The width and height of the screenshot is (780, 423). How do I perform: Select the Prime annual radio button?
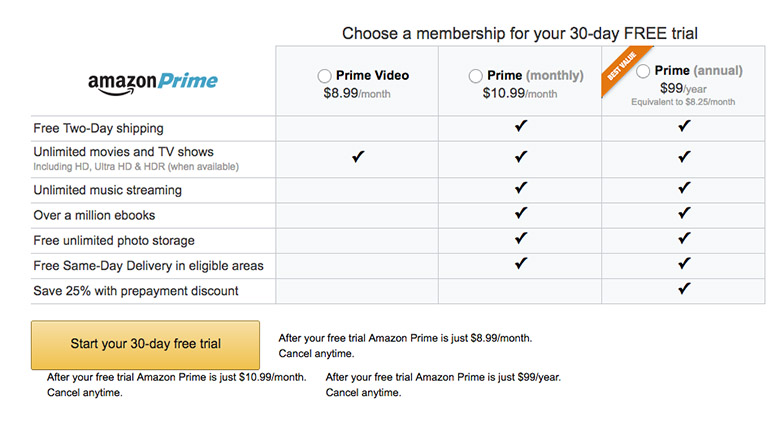[643, 71]
